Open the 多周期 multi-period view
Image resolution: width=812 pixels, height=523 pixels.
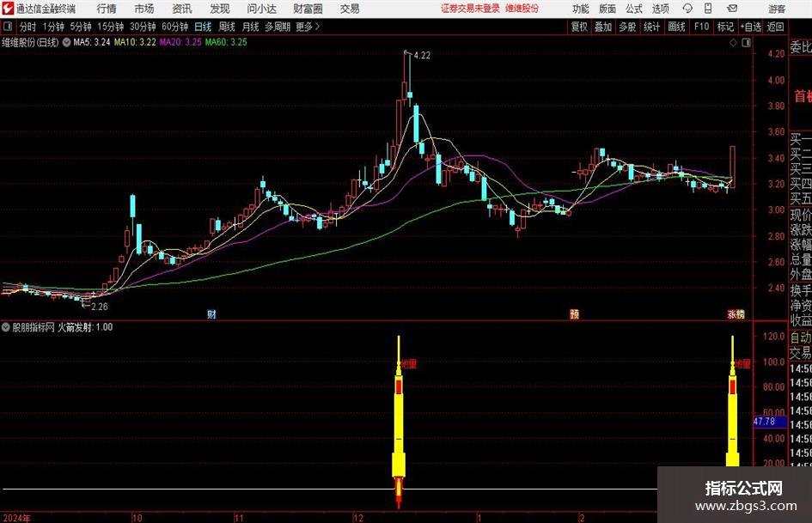tap(277, 27)
